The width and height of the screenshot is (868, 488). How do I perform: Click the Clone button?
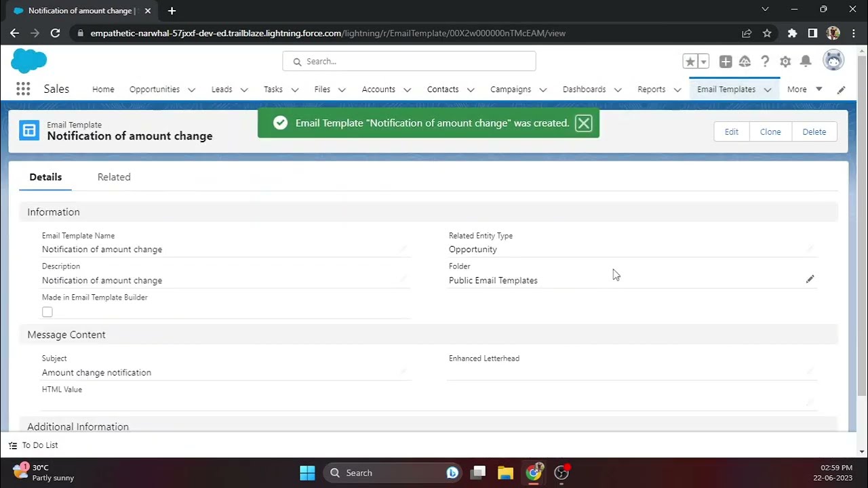tap(770, 131)
